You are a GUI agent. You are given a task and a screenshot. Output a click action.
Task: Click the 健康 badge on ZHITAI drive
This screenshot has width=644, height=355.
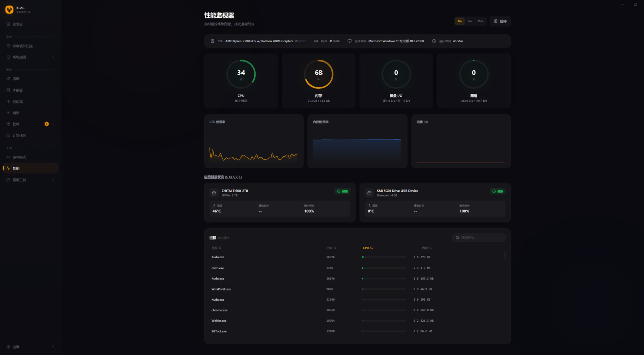[x=342, y=191]
